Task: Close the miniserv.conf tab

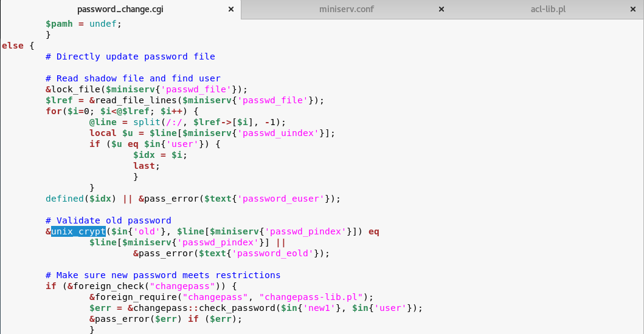Action: click(441, 9)
